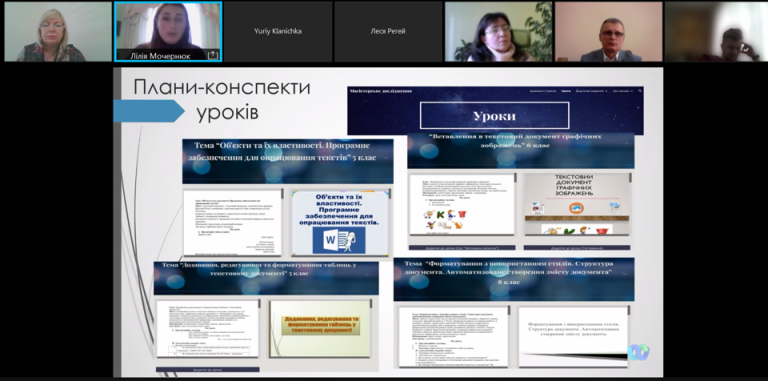Open the 'Уроки' item in the site navigation
The image size is (768, 381).
tap(566, 91)
